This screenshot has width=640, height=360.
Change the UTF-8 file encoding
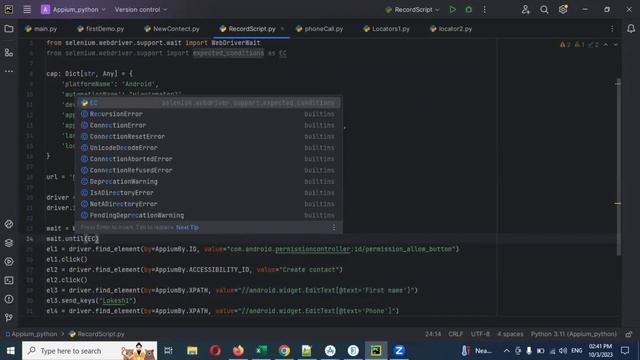click(x=480, y=334)
